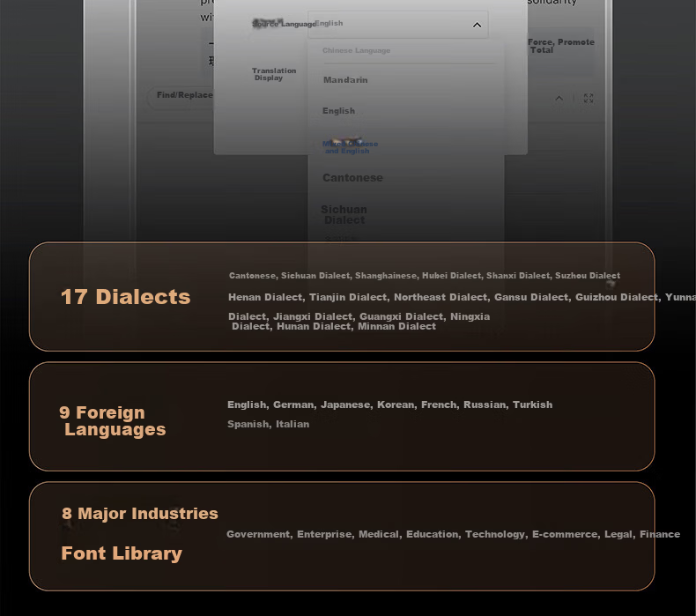
Task: Open the Source Language combo box showing English
Action: [398, 25]
